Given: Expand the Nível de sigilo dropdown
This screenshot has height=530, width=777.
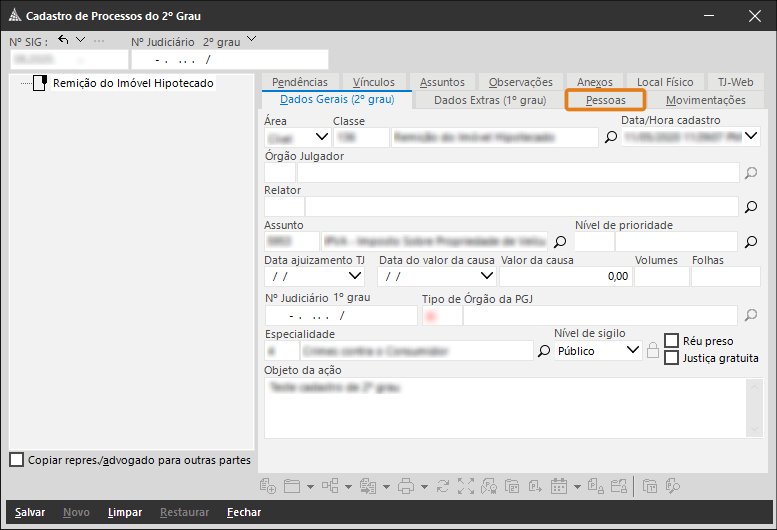Looking at the screenshot, I should (632, 350).
